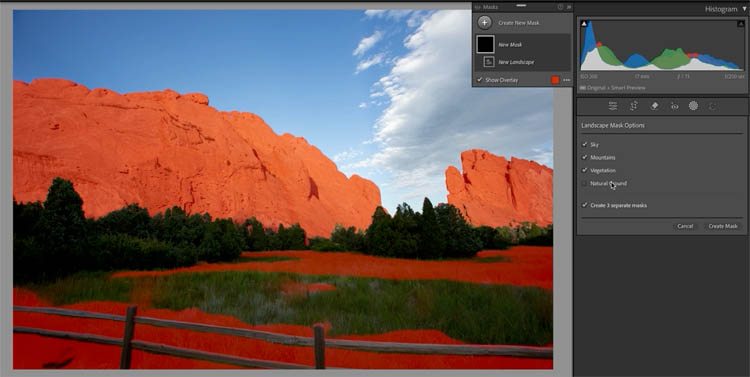Viewport: 750px width, 377px height.
Task: Collapse the Histogram panel triangle
Action: point(745,9)
